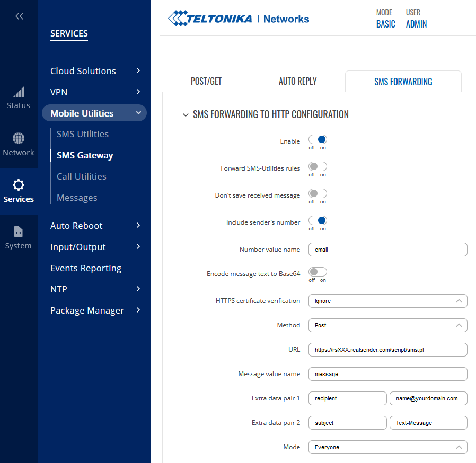476x463 pixels.
Task: Toggle Forward SMS-Utilities rules switch
Action: click(318, 166)
